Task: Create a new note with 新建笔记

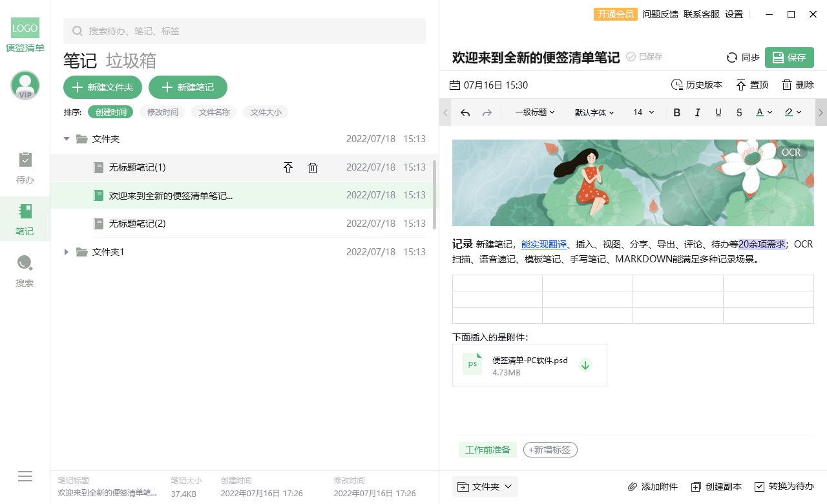Action: tap(188, 87)
